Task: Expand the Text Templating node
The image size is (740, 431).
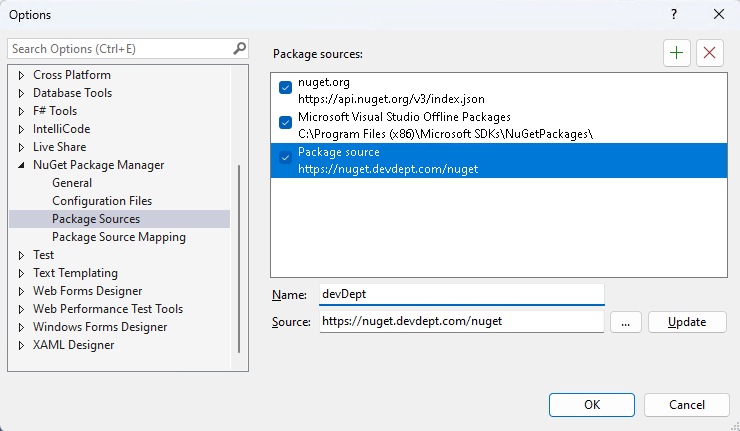Action: coord(22,273)
